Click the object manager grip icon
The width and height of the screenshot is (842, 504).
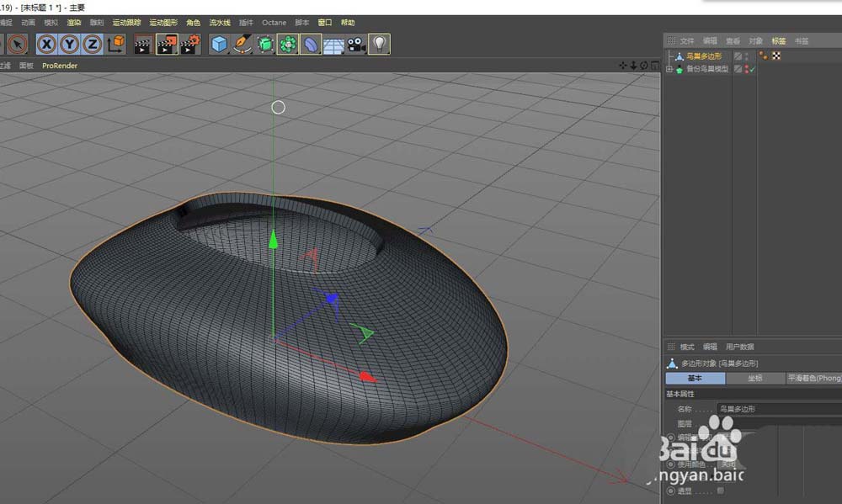(671, 40)
